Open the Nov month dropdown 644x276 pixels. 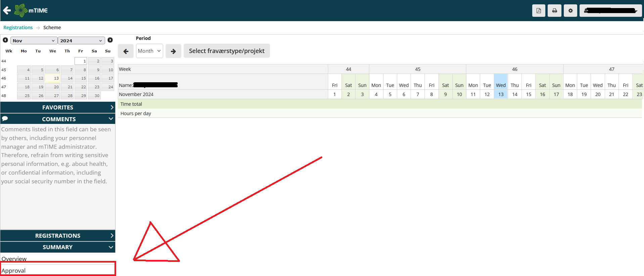pos(34,41)
